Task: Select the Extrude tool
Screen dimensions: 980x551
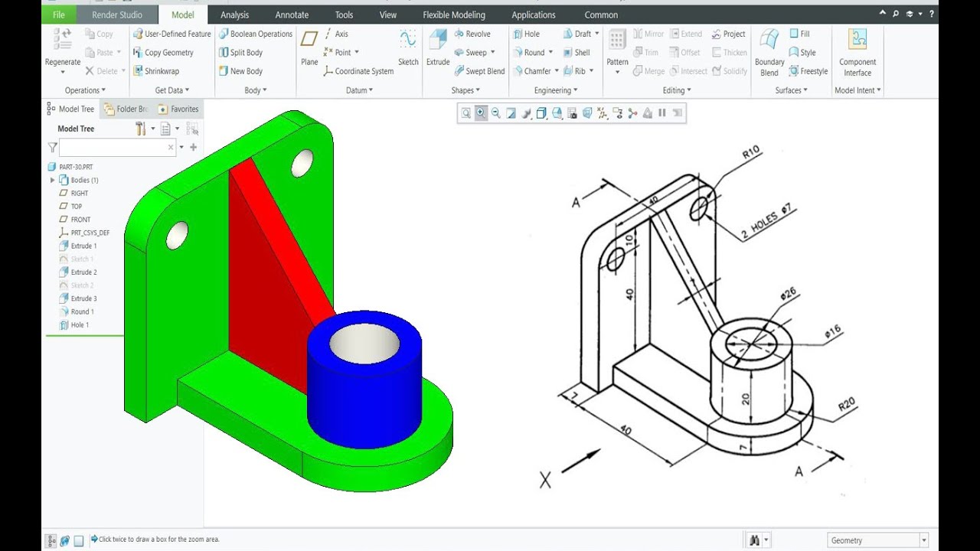Action: 438,47
